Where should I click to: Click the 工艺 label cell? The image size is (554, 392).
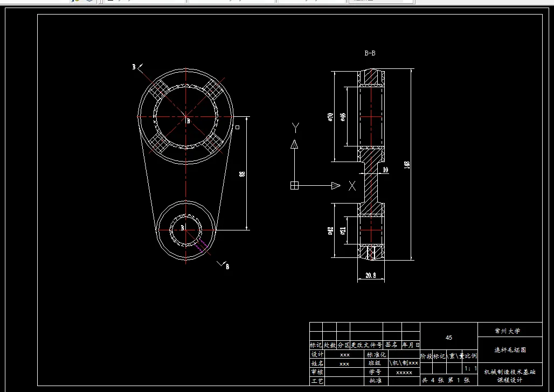[x=317, y=381]
